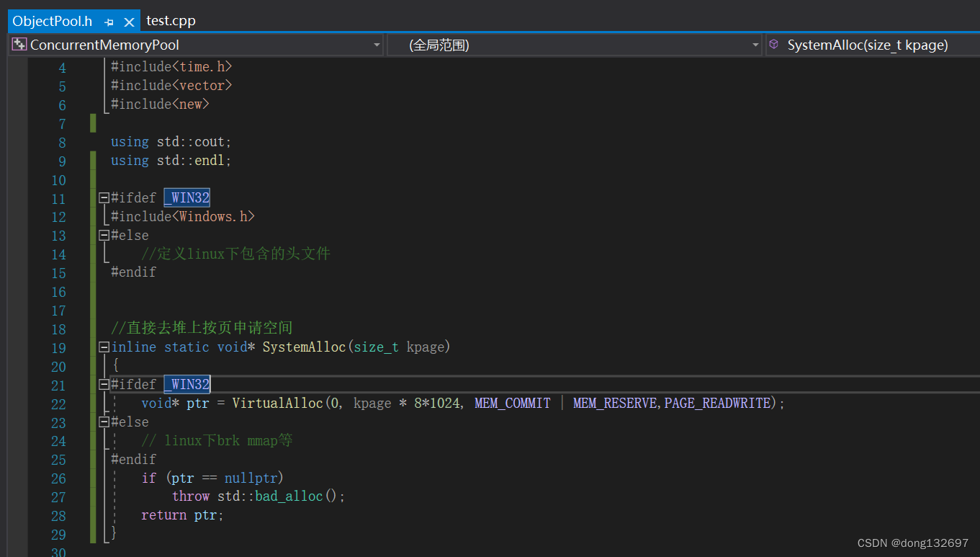980x557 pixels.
Task: Collapse the SystemAlloc function at line 19
Action: [104, 347]
